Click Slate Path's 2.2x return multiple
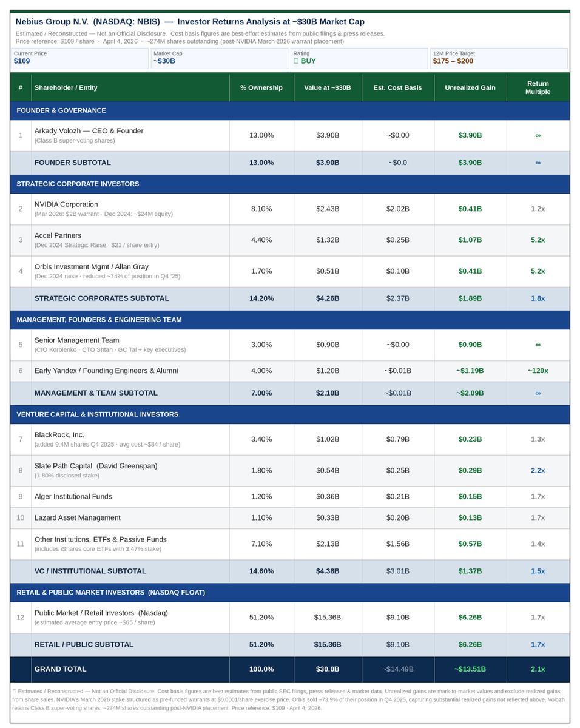Viewport: 580px width, 728px height. 538,470
